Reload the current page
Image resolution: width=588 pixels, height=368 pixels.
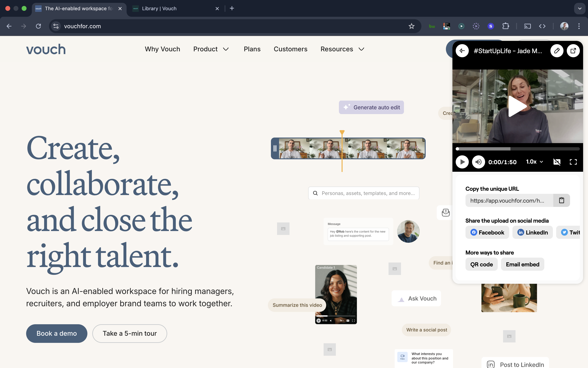38,26
